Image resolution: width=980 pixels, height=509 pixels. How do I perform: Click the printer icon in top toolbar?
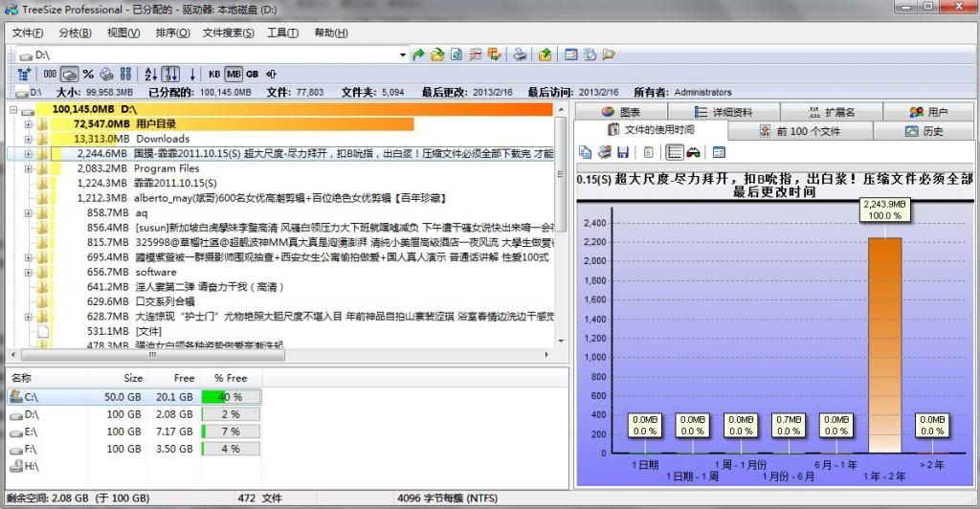pos(520,55)
